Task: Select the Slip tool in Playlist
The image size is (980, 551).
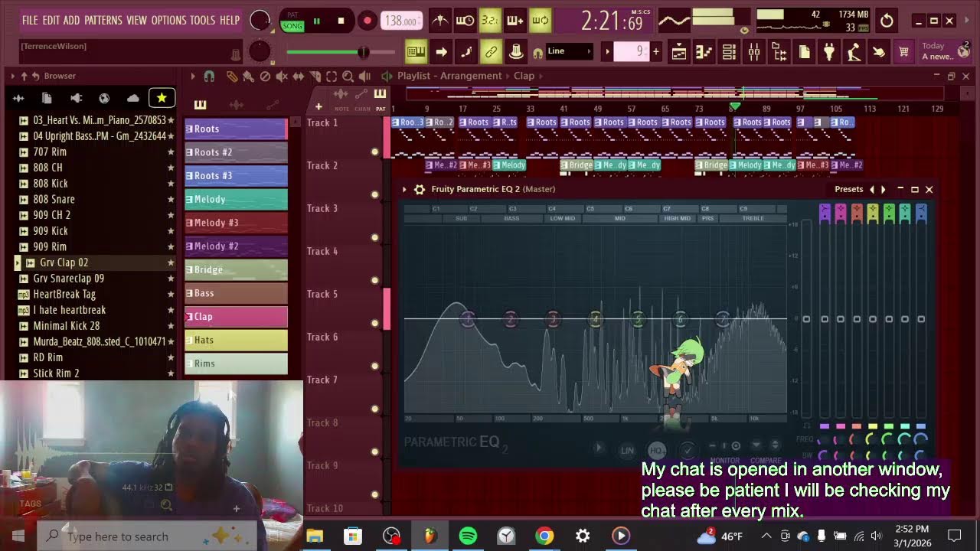Action: pos(299,76)
